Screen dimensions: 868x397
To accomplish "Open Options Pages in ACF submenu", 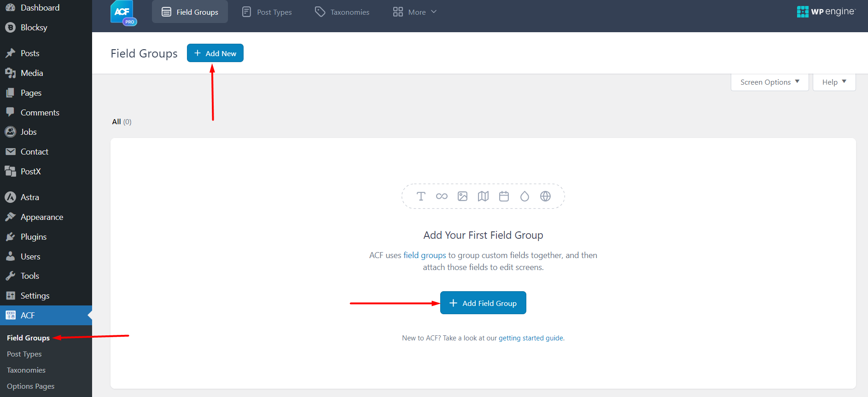I will click(x=31, y=386).
